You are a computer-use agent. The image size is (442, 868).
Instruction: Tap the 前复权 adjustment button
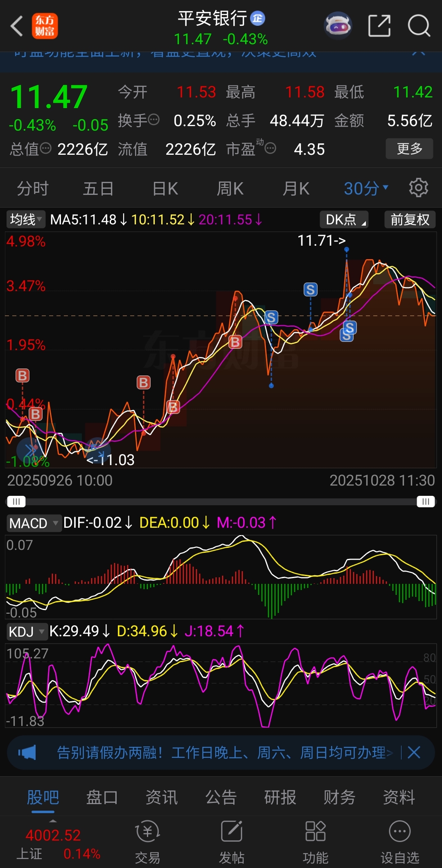pos(410,219)
